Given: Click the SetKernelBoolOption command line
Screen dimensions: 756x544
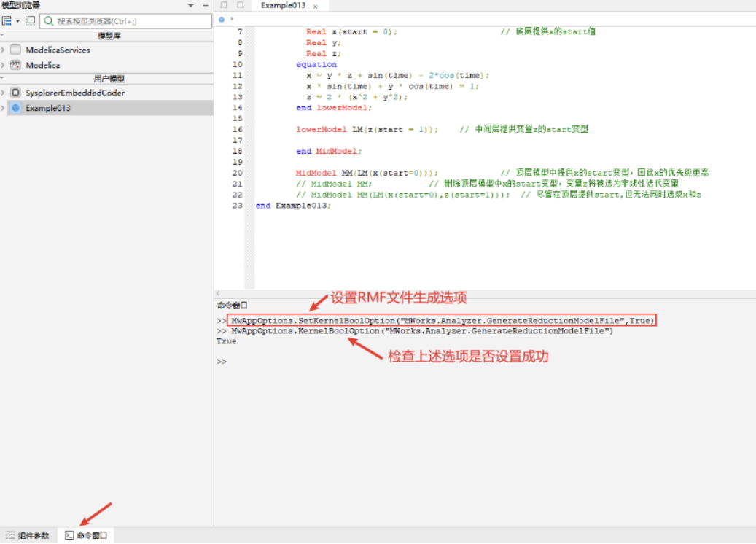Looking at the screenshot, I should tap(442, 321).
